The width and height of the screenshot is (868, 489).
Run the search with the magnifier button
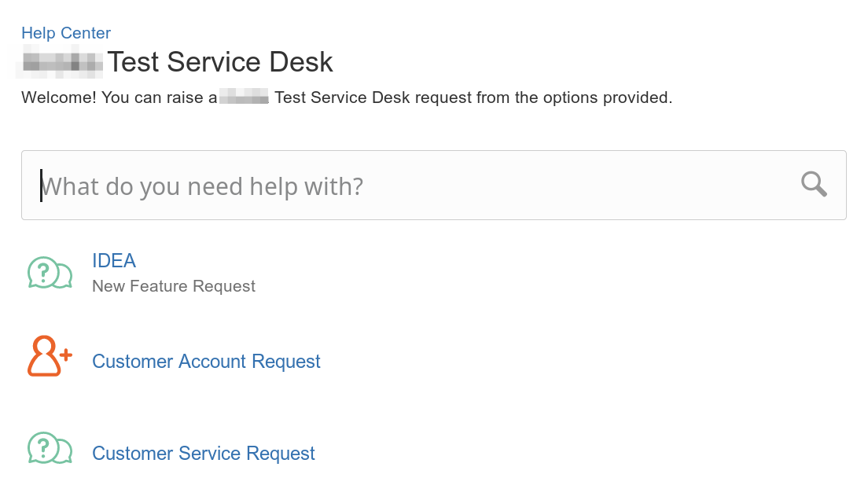coord(814,185)
